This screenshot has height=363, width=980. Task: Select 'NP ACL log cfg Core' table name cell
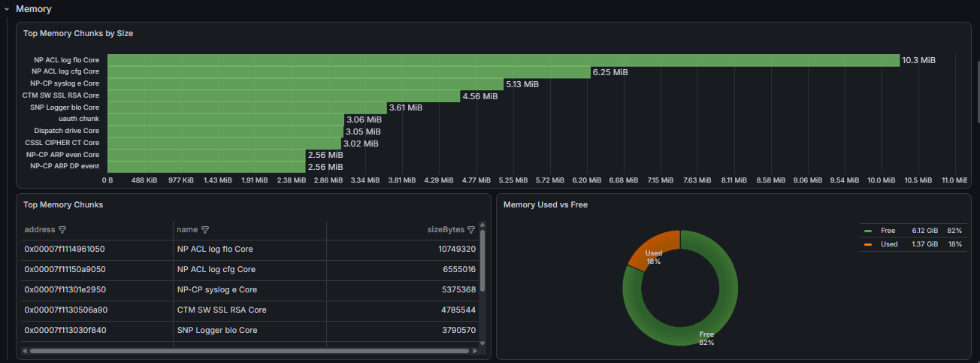click(x=250, y=269)
